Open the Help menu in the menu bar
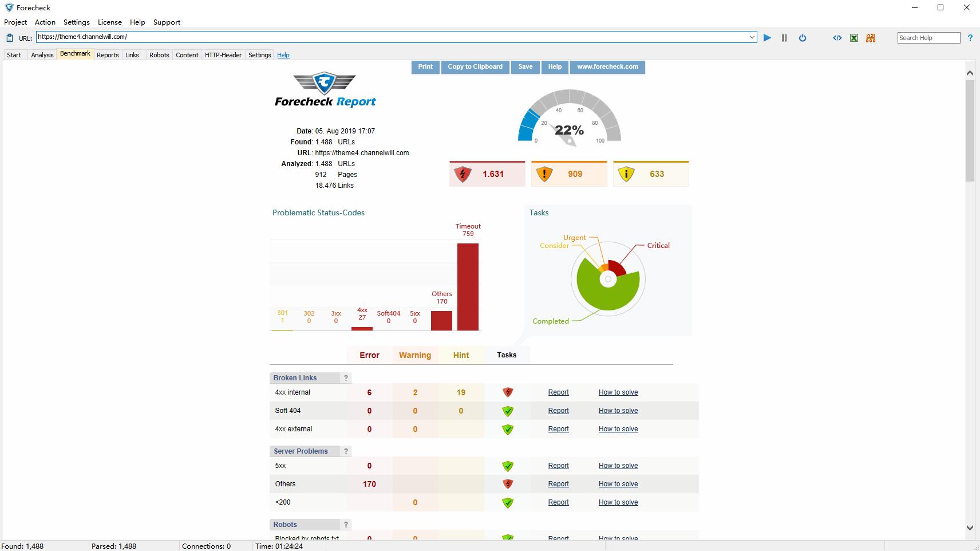 pos(137,22)
